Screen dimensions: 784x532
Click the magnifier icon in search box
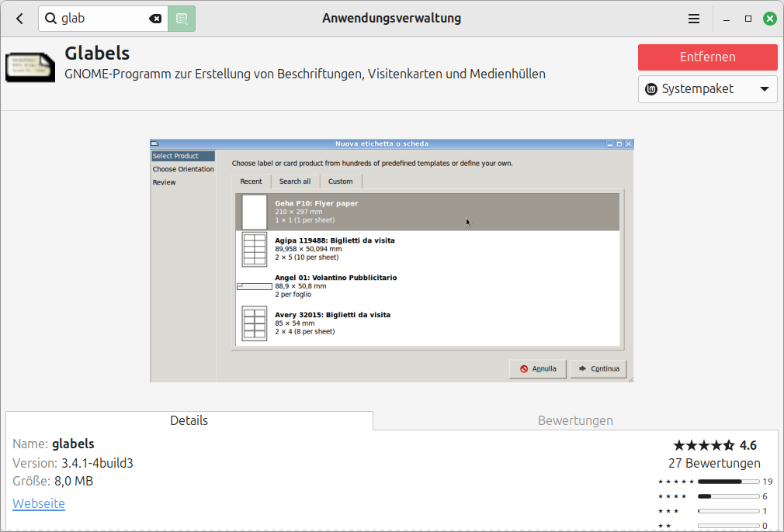[x=51, y=19]
